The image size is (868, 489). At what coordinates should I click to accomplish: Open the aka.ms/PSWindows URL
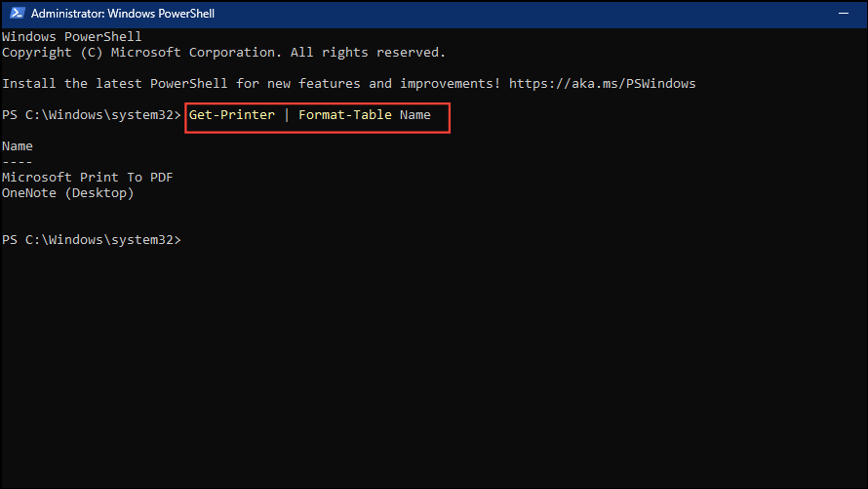pos(603,84)
